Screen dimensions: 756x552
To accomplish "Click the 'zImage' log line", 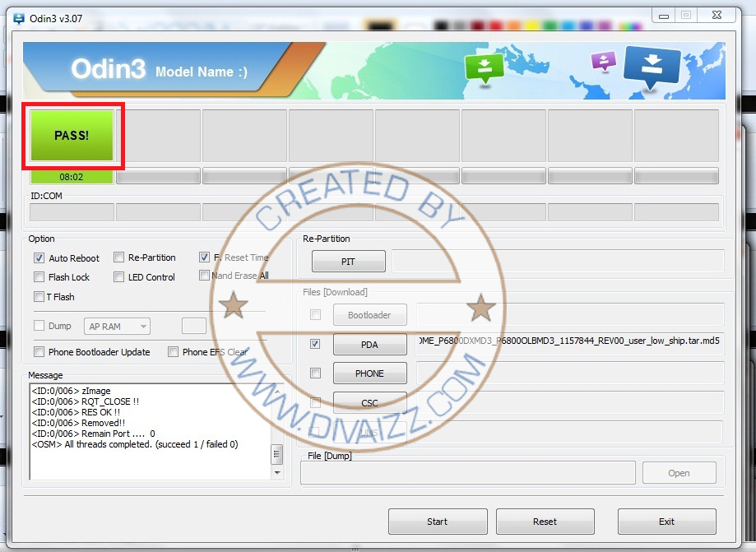I will pos(72,391).
